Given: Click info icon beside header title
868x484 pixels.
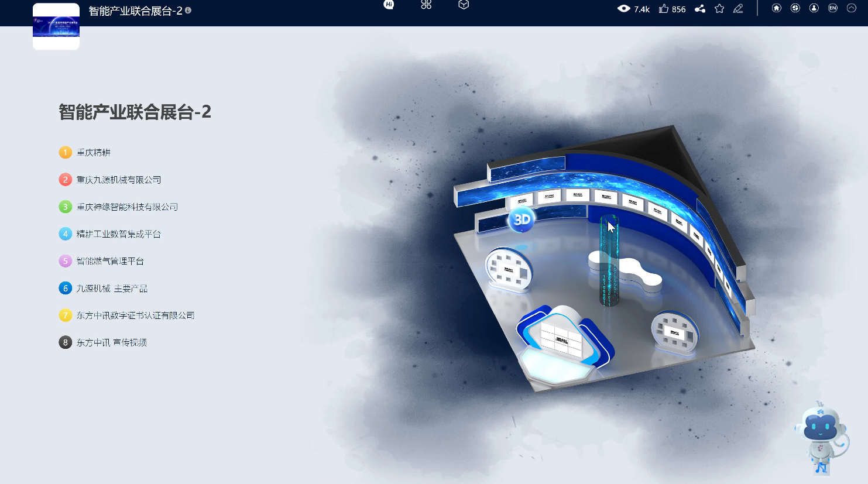Looking at the screenshot, I should coord(188,10).
